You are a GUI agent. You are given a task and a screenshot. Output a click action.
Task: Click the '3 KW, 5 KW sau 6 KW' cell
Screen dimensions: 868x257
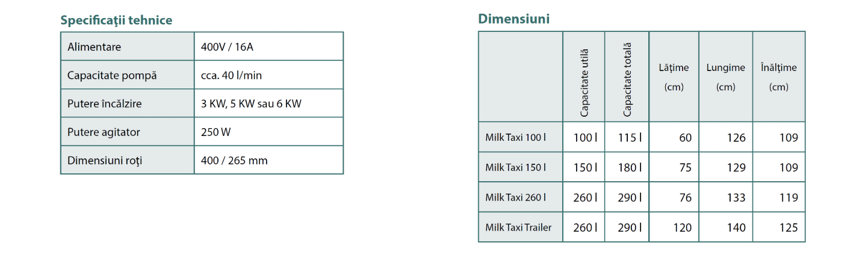point(268,104)
